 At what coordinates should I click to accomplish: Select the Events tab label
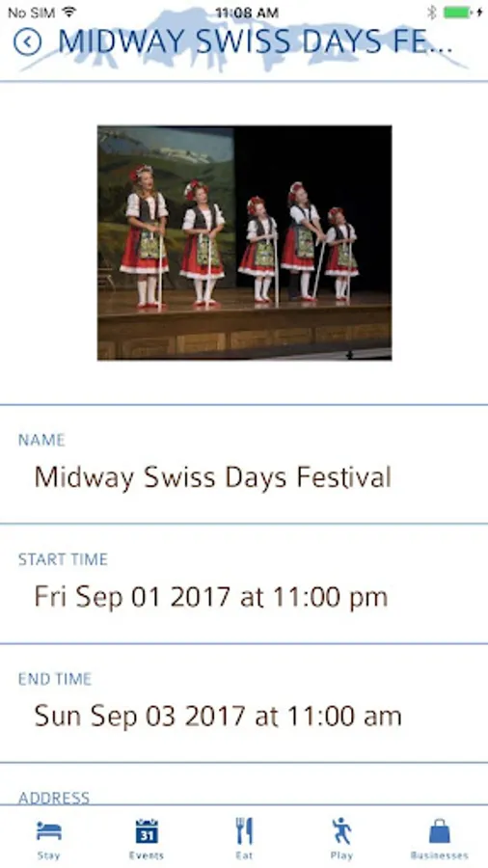coord(147,855)
